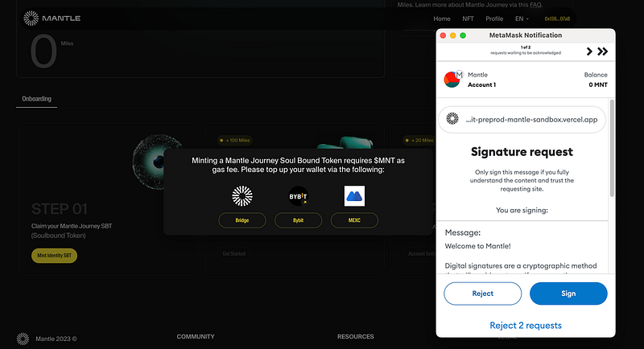Click the Mantle bridge sunburst icon
Viewport: 644px width, 349px height.
pyautogui.click(x=242, y=196)
